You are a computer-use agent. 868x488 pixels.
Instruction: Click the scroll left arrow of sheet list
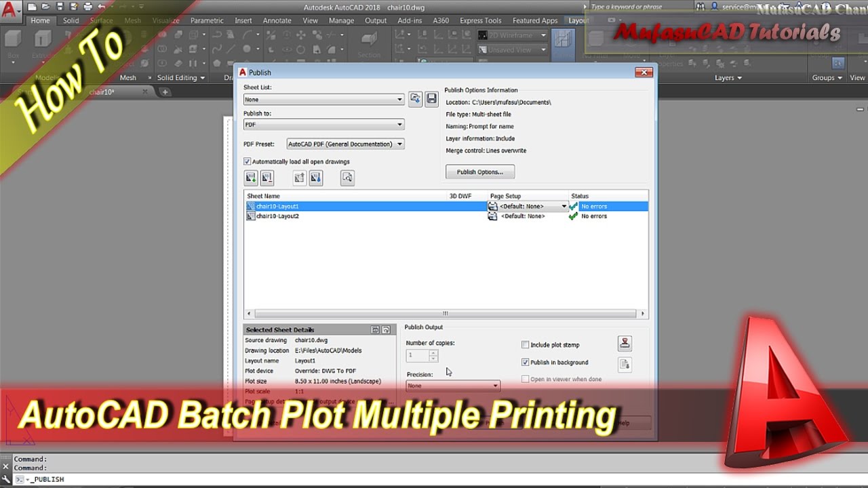pyautogui.click(x=250, y=314)
